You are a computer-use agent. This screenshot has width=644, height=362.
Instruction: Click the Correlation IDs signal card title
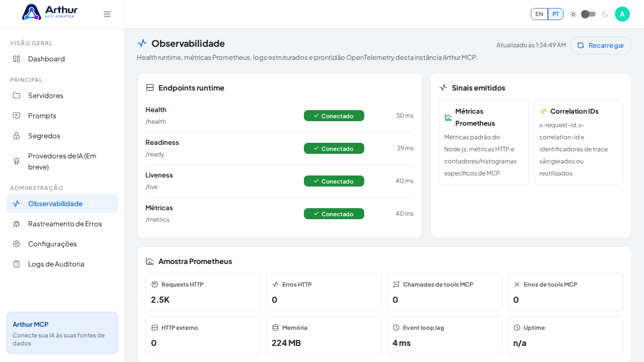coord(575,111)
